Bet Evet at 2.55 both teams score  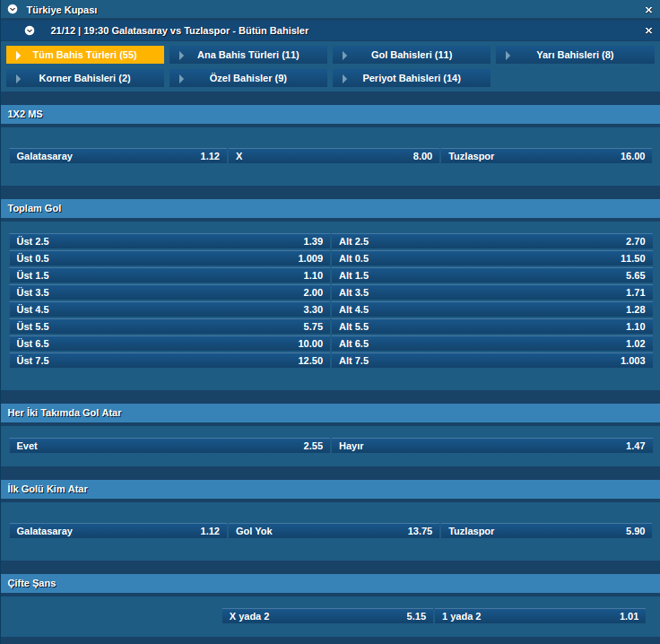point(169,446)
